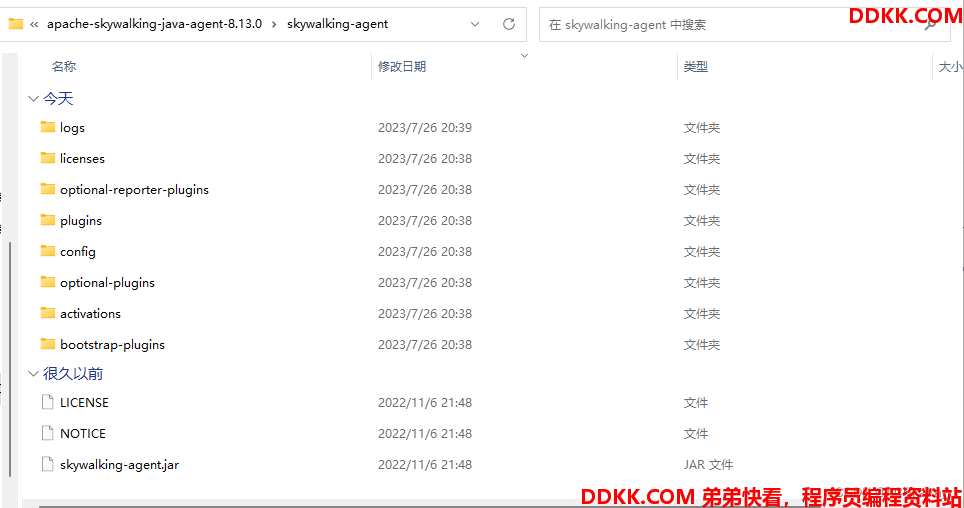Viewport: 964px width, 508px height.
Task: Click the config folder icon
Action: tap(47, 250)
